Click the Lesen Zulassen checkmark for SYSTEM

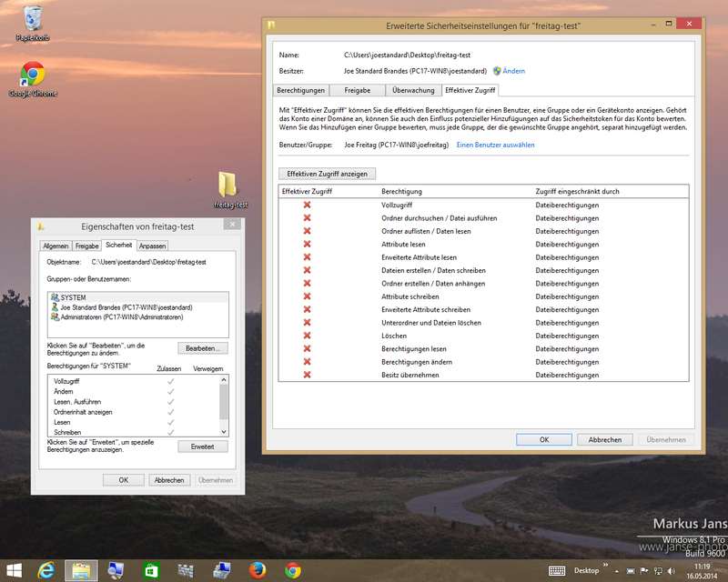170,422
